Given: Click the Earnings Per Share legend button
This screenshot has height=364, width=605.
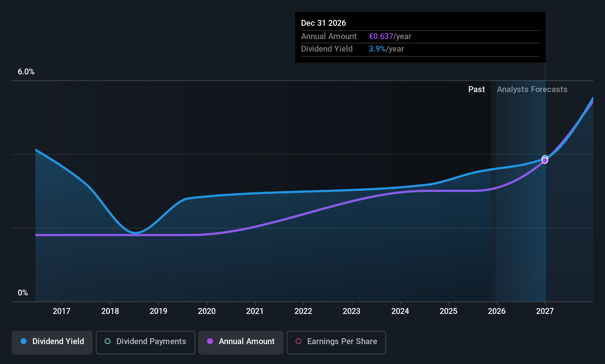Looking at the screenshot, I should pyautogui.click(x=336, y=342).
